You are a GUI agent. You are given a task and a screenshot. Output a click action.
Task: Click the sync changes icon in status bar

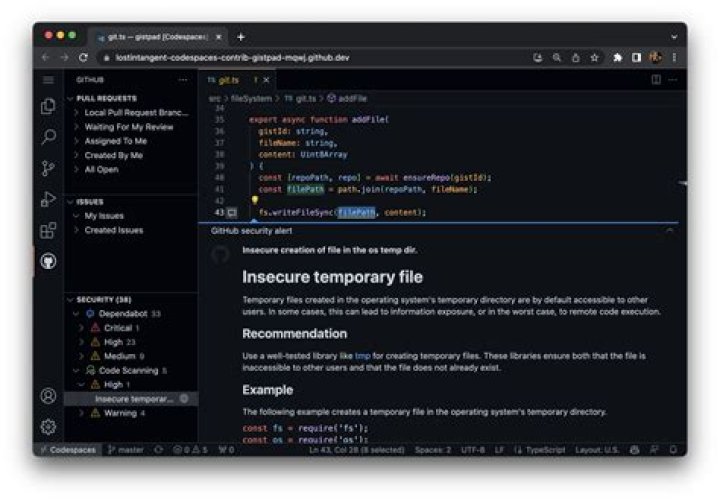point(158,450)
